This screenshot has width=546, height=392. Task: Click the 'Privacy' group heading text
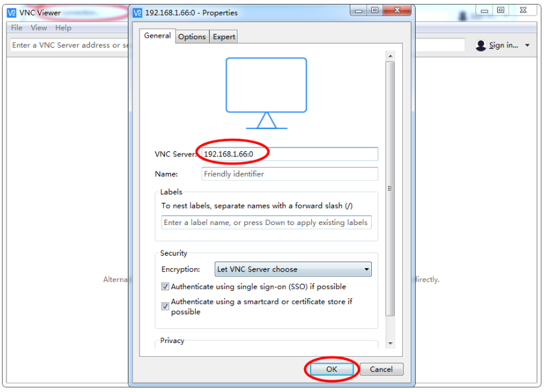coord(172,340)
